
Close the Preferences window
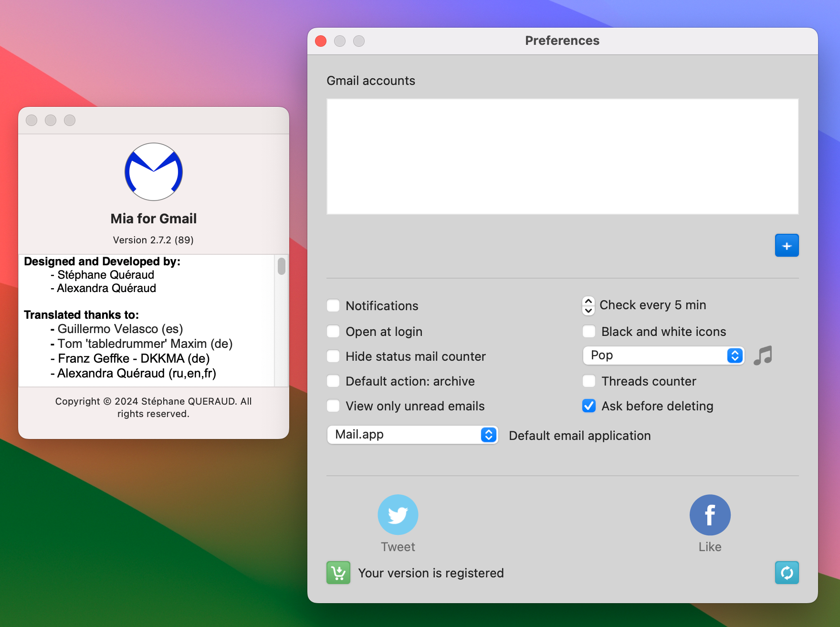(x=321, y=41)
